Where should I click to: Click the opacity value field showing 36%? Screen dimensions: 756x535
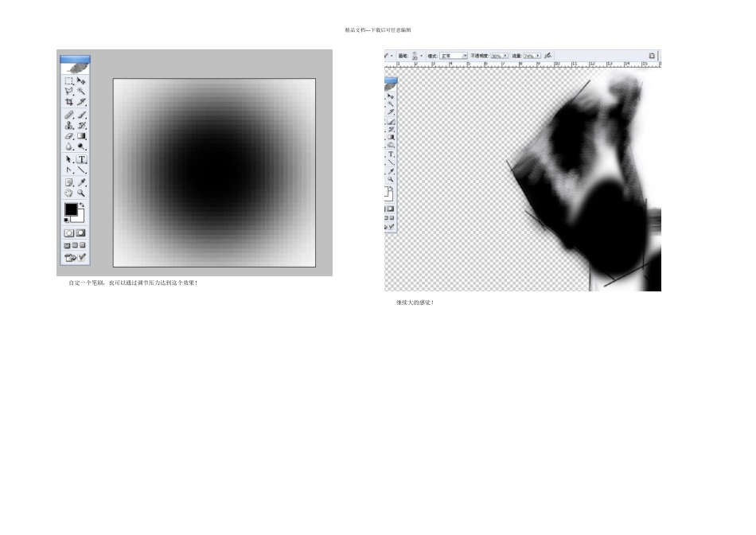coord(496,56)
